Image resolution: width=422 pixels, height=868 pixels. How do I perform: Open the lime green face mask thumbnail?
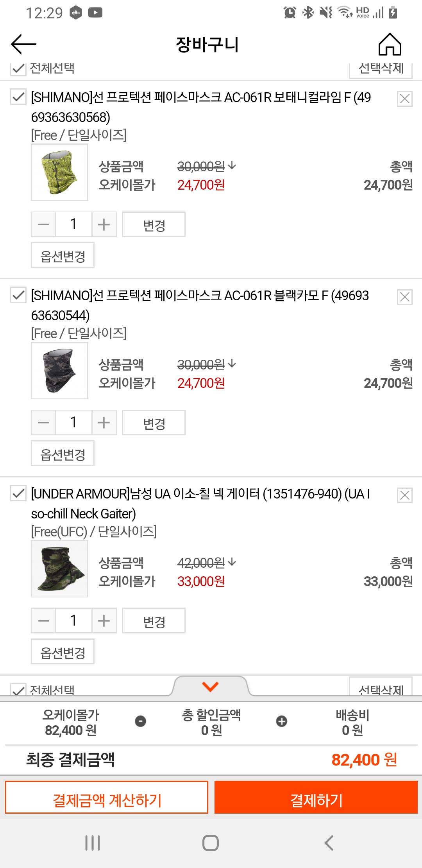tap(59, 172)
